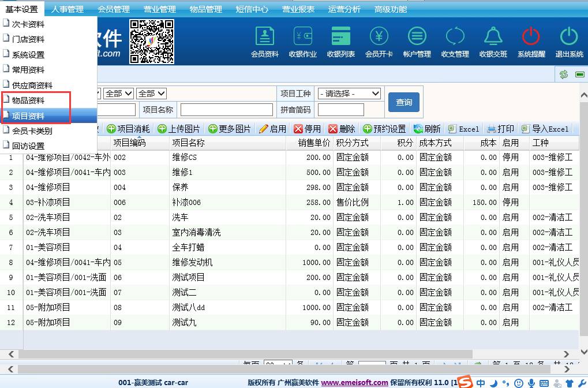Open 帐户管理 account management
Screen dimensions: 588x388
(417, 42)
